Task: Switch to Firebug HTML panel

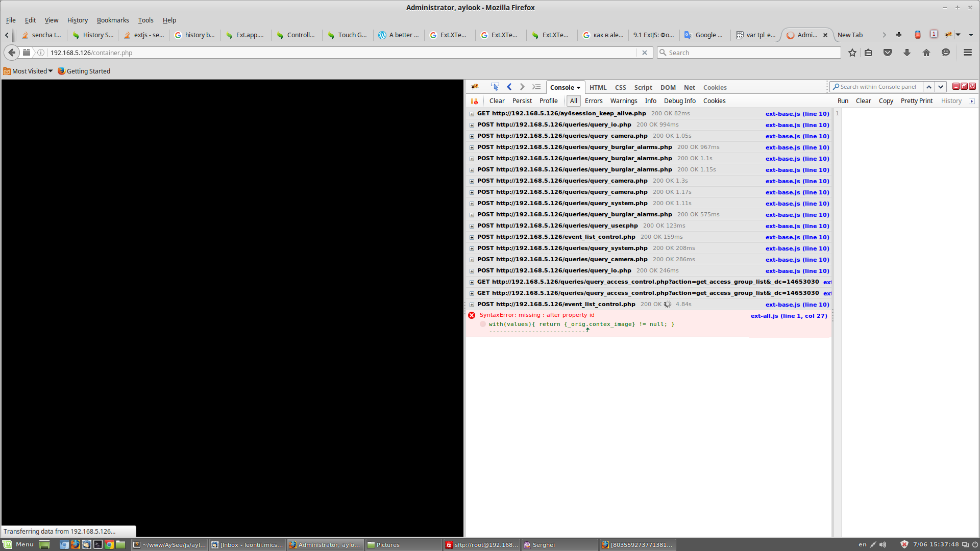Action: (x=598, y=87)
